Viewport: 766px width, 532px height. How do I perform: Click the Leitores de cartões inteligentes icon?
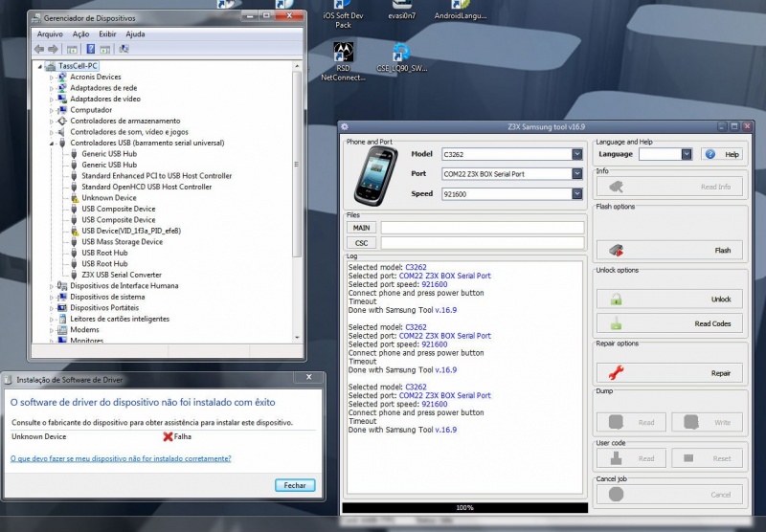point(62,319)
